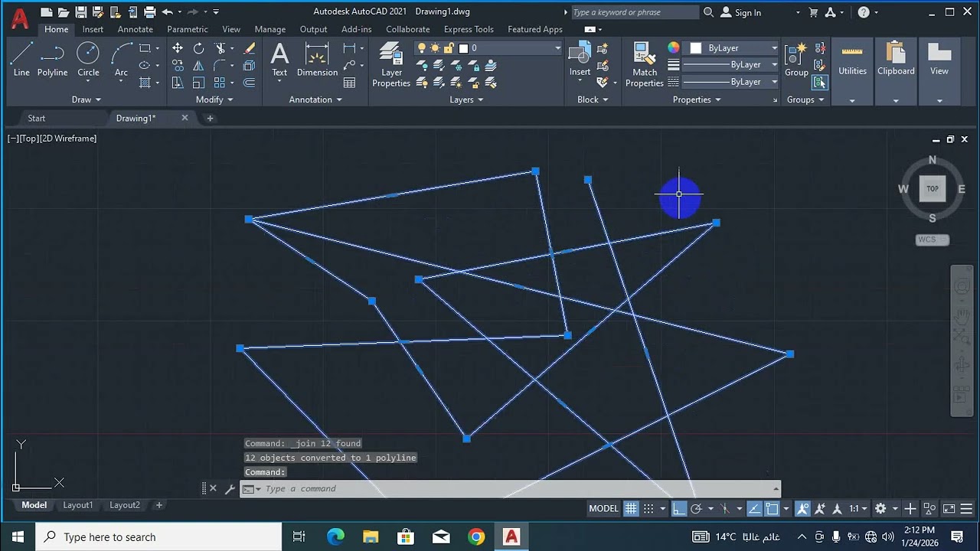Select the Mirror tool
980x551 pixels.
pos(199,66)
